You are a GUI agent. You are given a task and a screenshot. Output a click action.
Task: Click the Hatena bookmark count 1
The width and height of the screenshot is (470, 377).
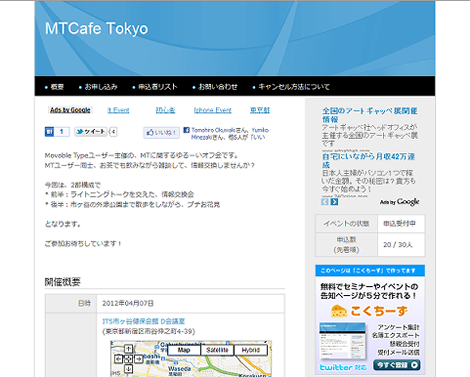[x=62, y=132]
